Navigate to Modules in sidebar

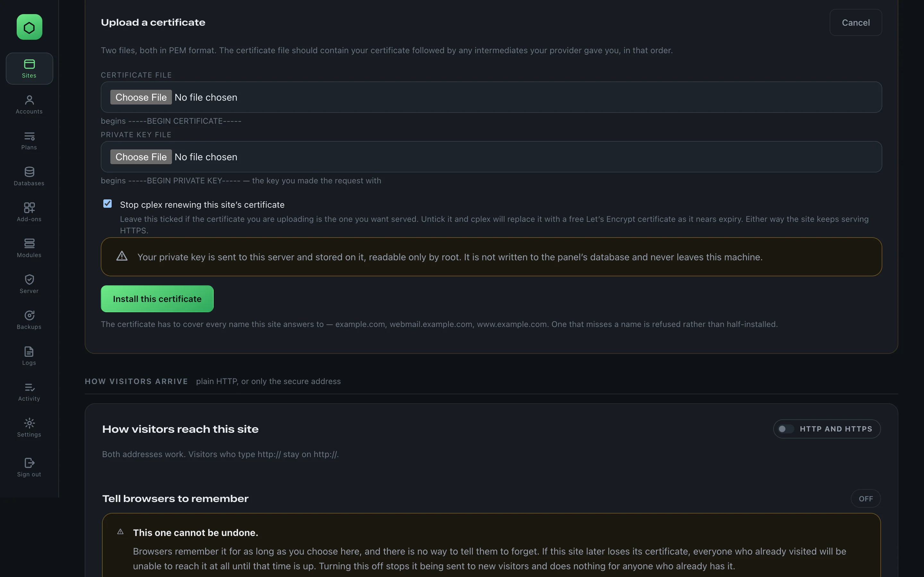click(x=30, y=248)
